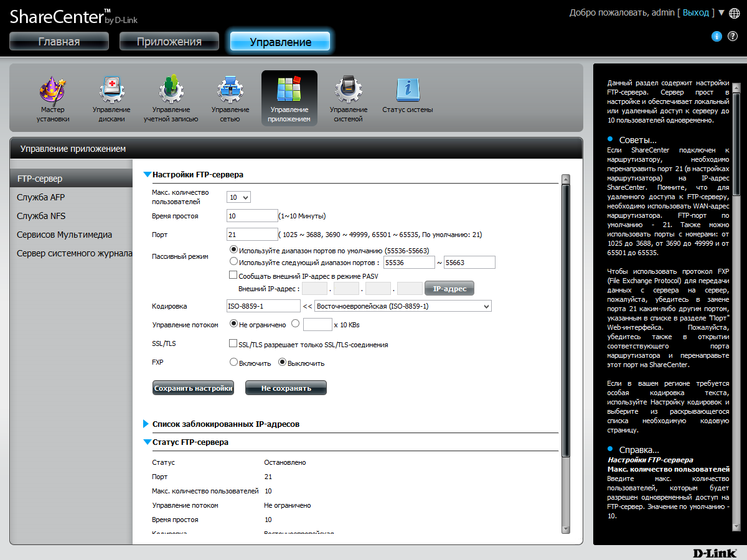
Task: Select FXP Выключить radio button
Action: pos(282,362)
